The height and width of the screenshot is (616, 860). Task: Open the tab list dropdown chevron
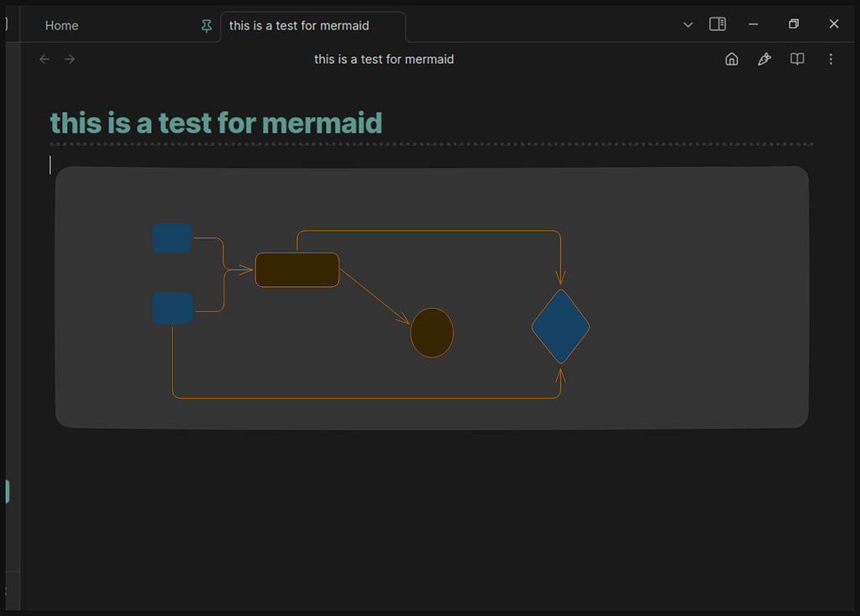point(688,24)
